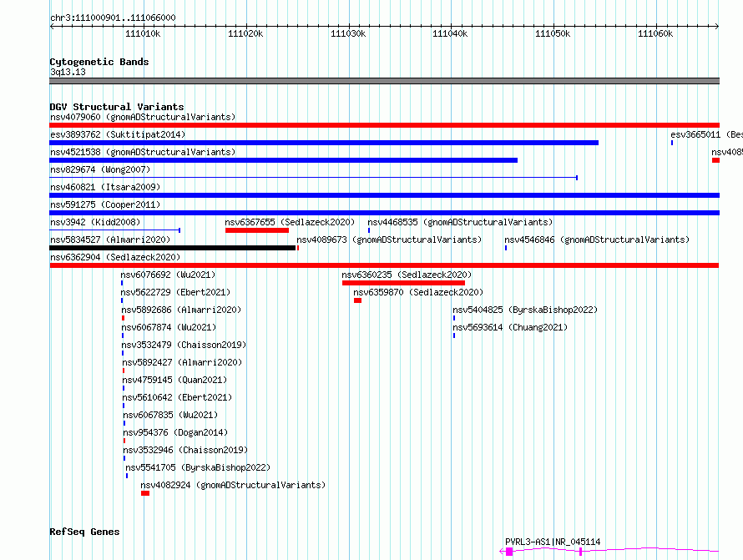Click the 111050k ruler tick label
Viewport: 743px width, 560px height.
(553, 33)
